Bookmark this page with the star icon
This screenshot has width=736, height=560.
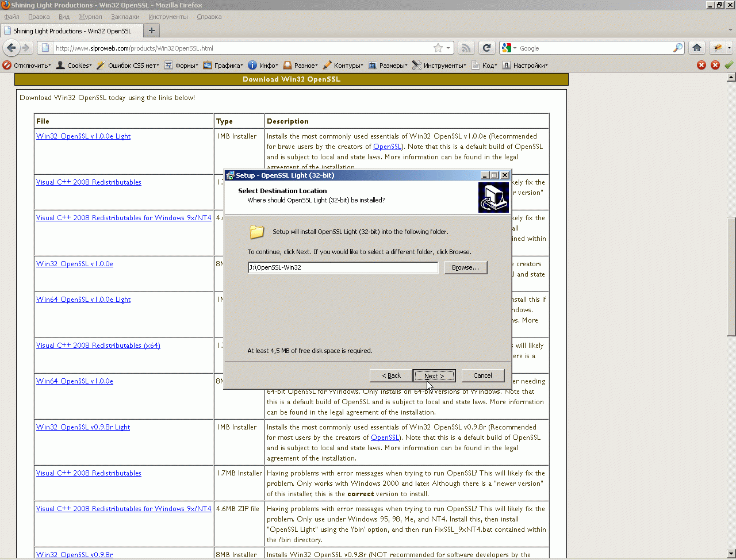pos(438,48)
